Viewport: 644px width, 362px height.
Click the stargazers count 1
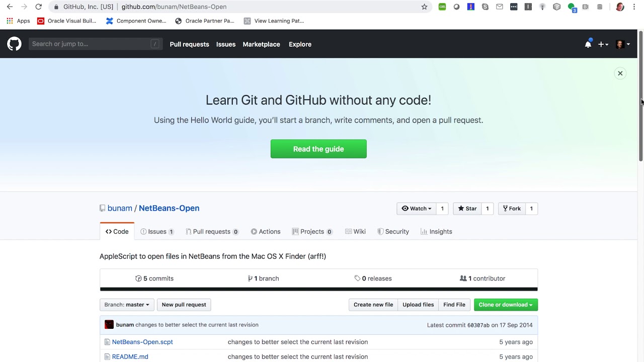click(487, 209)
